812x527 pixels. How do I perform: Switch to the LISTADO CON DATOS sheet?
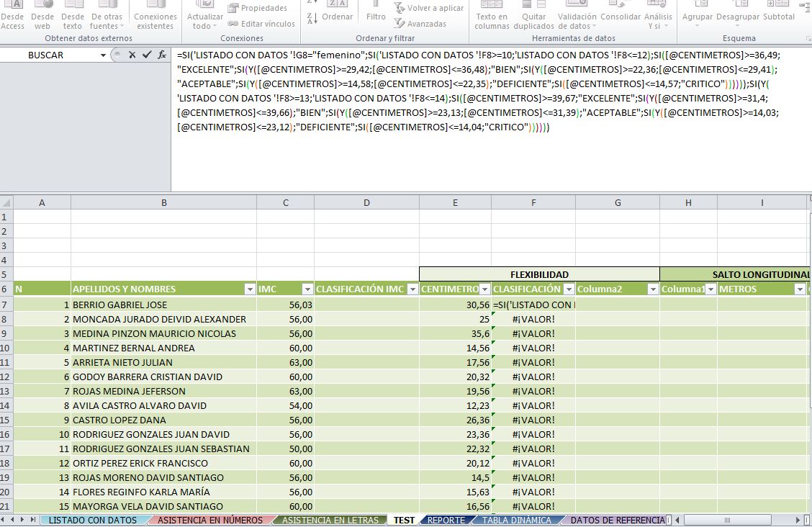pos(93,521)
